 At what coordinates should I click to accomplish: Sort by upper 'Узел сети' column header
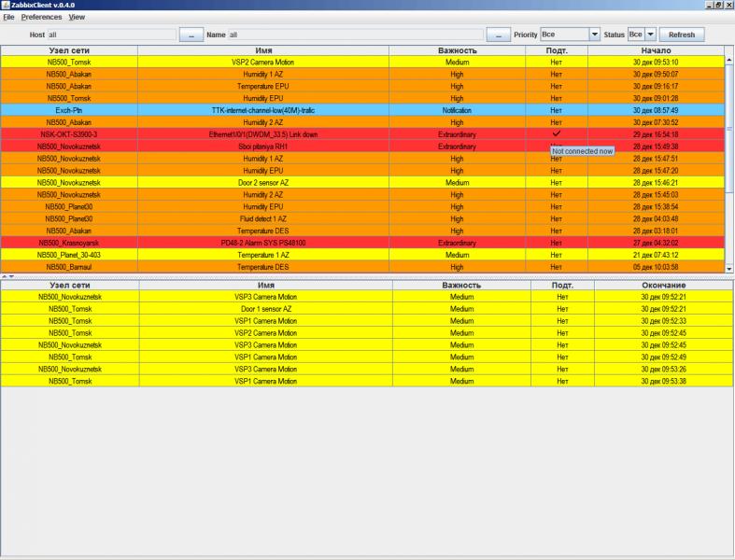69,50
